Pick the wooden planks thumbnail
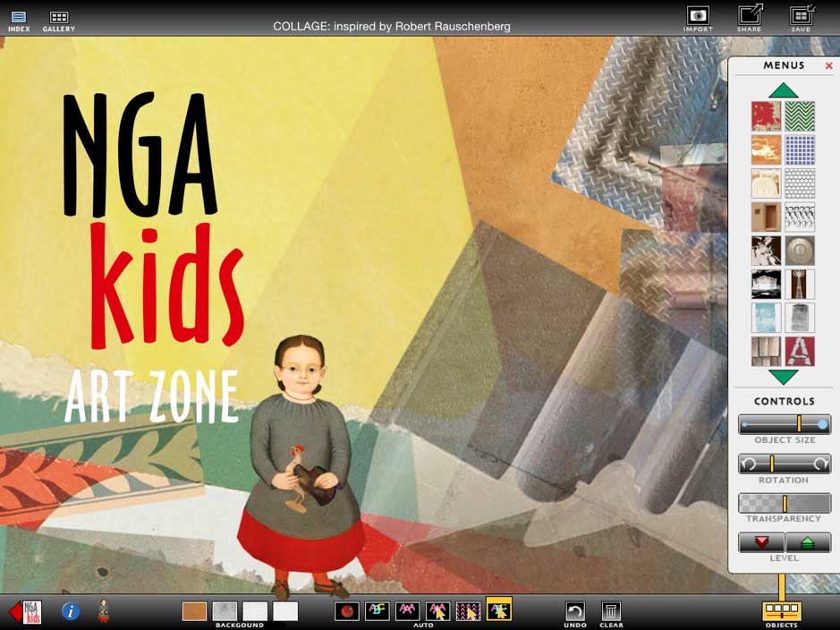840x630 pixels. click(766, 351)
